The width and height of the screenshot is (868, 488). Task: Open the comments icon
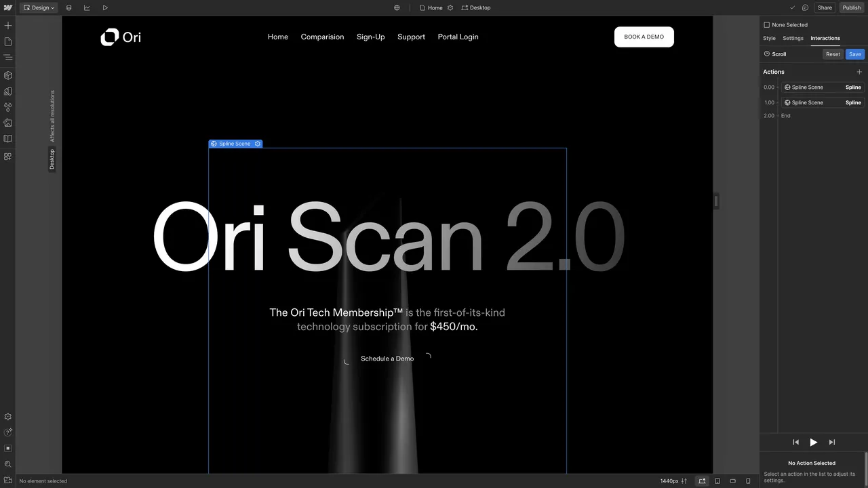point(805,7)
